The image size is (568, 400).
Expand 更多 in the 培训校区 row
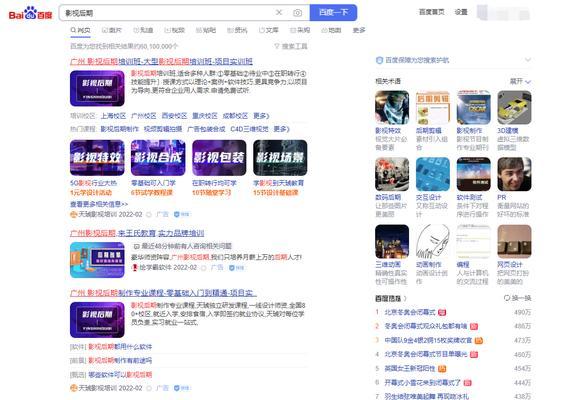tap(261, 116)
